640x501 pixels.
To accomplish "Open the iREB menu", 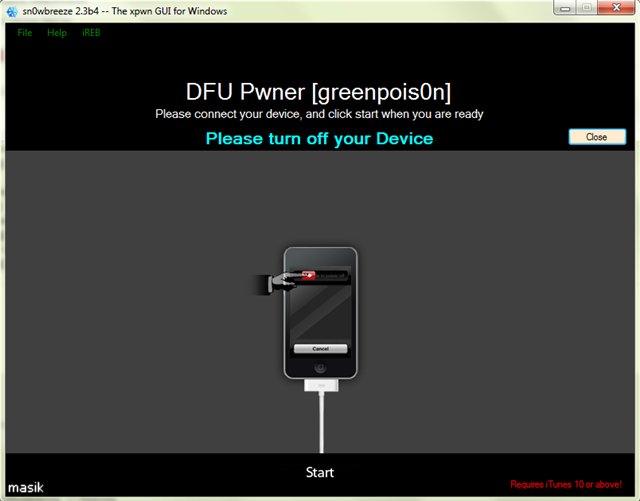I will click(x=91, y=33).
